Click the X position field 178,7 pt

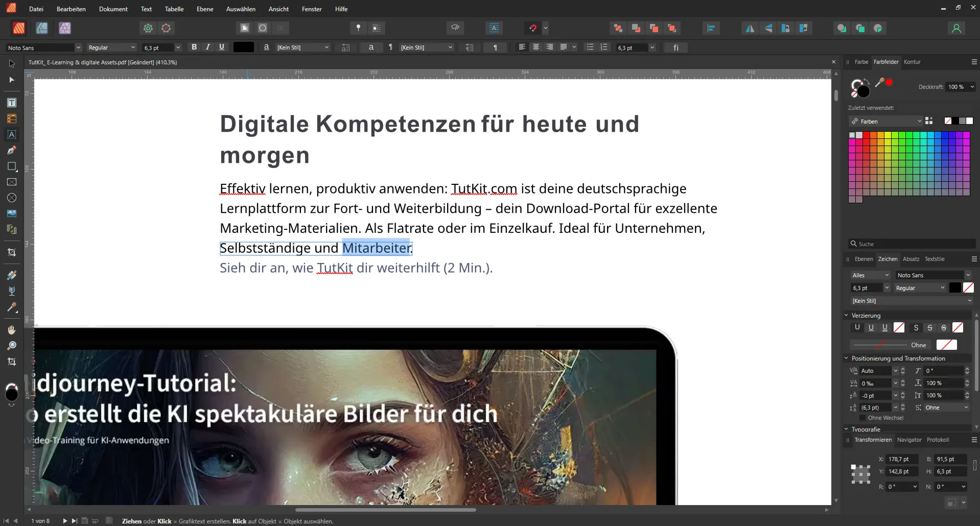[902, 459]
